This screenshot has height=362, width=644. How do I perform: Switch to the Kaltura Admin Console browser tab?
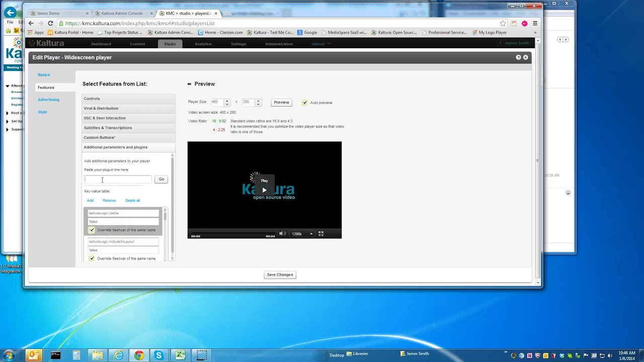tap(125, 13)
